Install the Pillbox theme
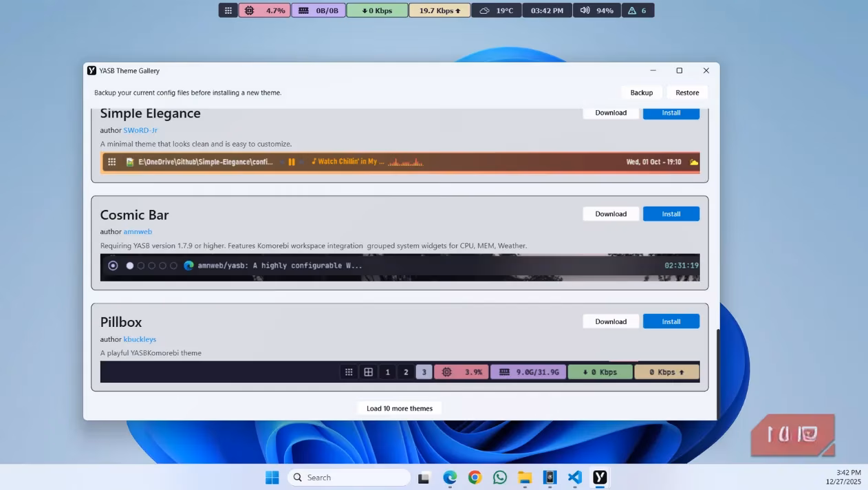 pyautogui.click(x=671, y=321)
